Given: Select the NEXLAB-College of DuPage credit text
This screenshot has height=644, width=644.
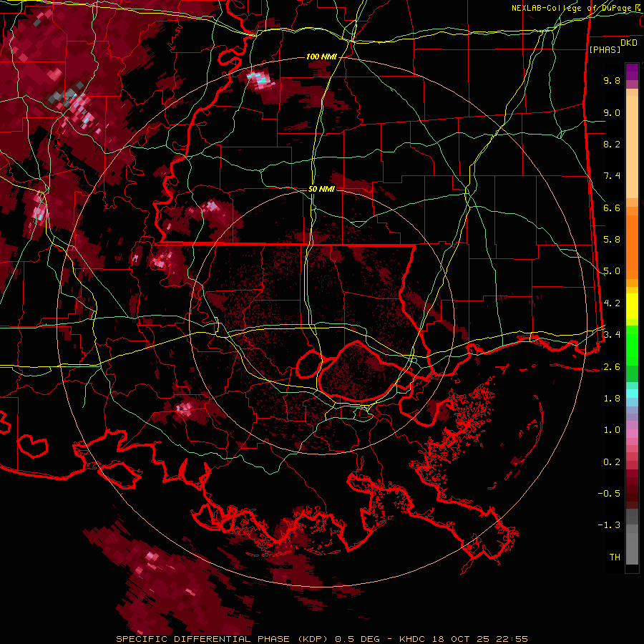Looking at the screenshot, I should point(576,8).
